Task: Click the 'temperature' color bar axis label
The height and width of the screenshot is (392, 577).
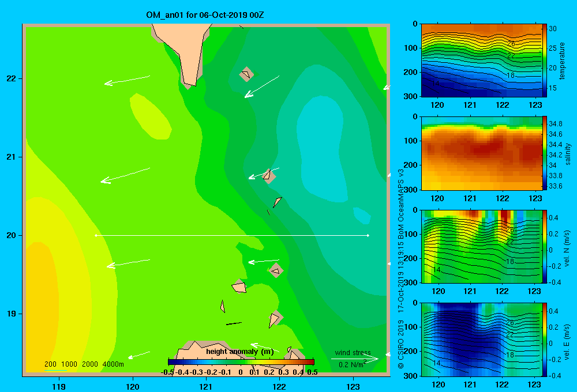Action: 562,61
